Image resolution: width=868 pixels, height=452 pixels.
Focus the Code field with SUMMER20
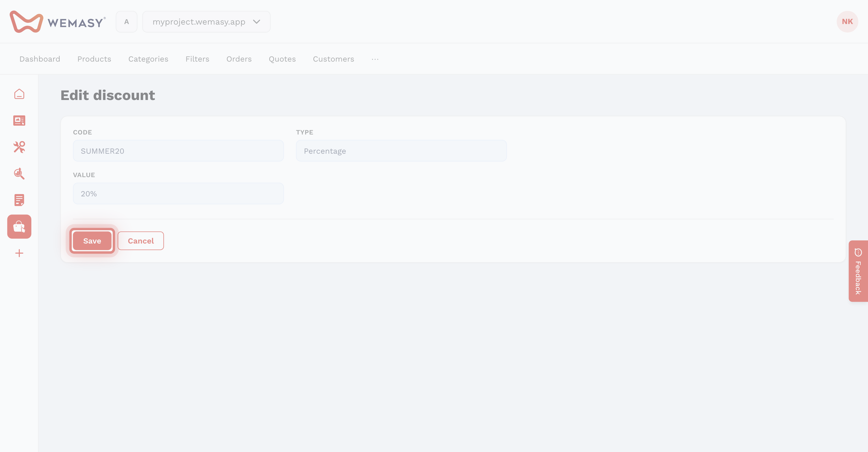pyautogui.click(x=178, y=151)
